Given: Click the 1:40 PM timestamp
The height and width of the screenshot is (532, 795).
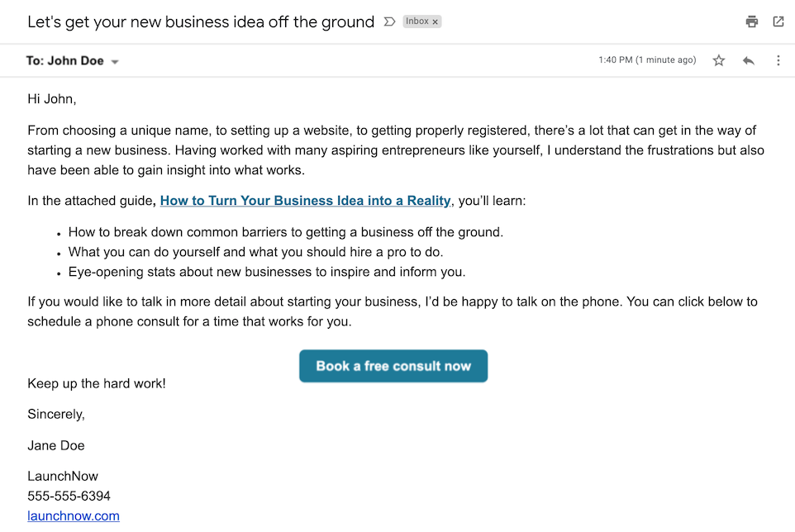Looking at the screenshot, I should 647,60.
